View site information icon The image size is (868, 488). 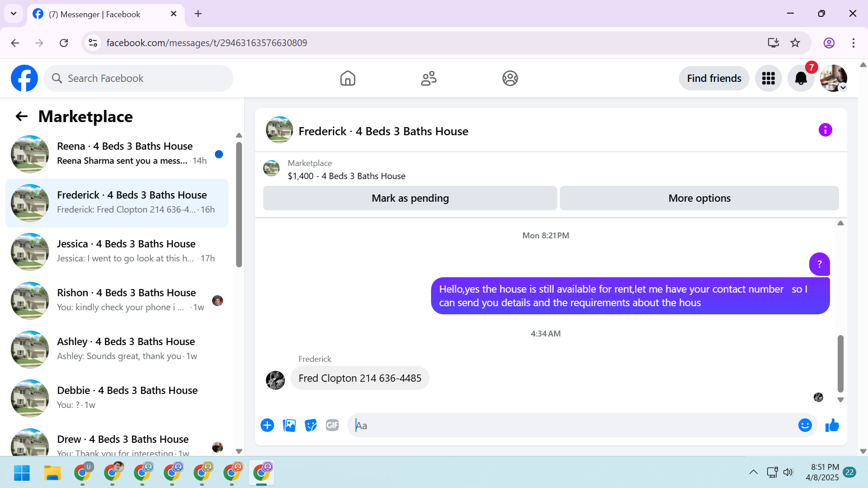pyautogui.click(x=93, y=43)
